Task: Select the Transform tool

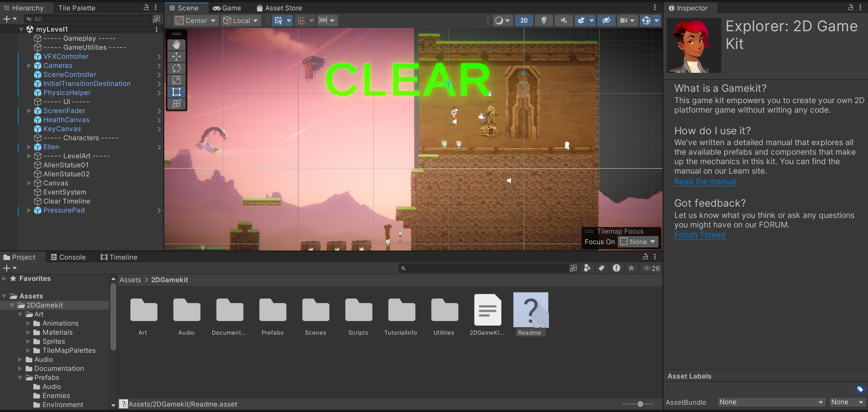Action: click(x=176, y=104)
